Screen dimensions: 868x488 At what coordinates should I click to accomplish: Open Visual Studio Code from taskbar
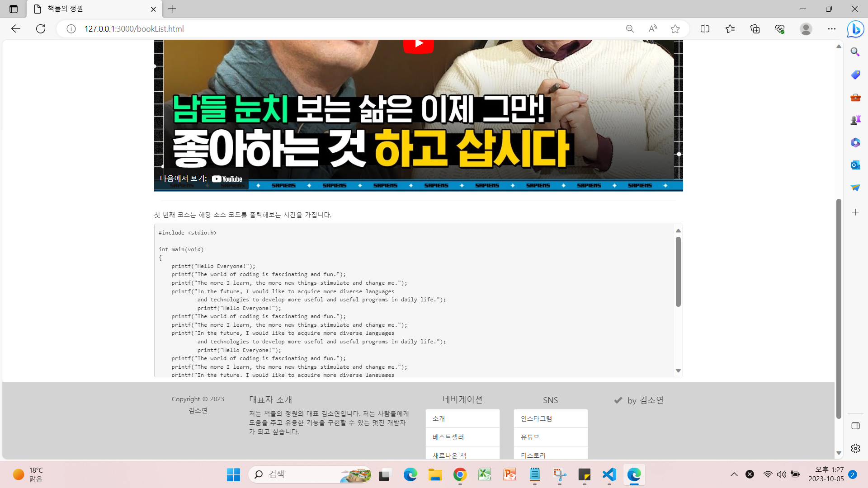point(609,474)
